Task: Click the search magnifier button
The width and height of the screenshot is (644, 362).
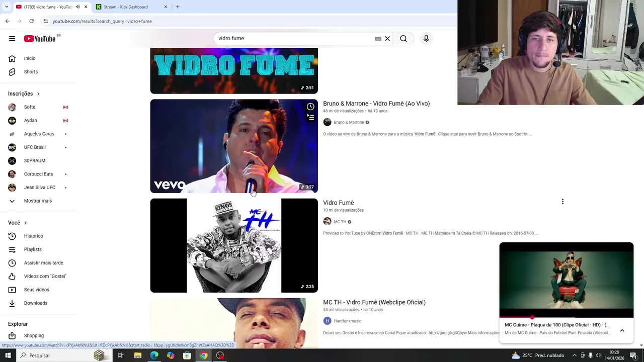Action: point(404,39)
